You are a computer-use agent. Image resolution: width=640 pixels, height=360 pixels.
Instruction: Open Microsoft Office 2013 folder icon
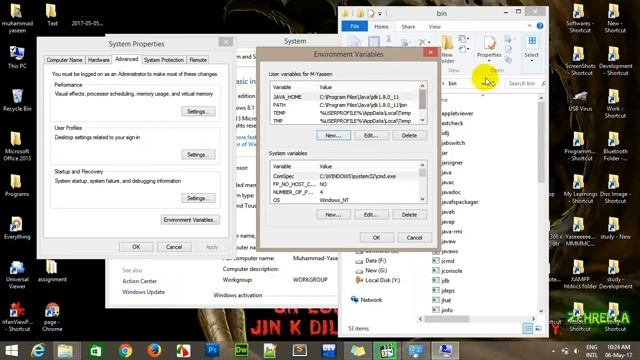17,146
